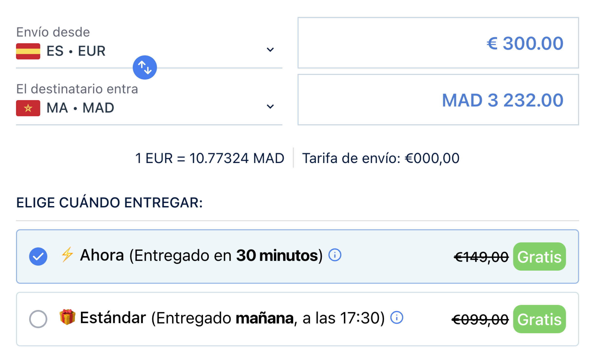Expand the El destinatario entra chevron
The image size is (595, 364).
(270, 107)
